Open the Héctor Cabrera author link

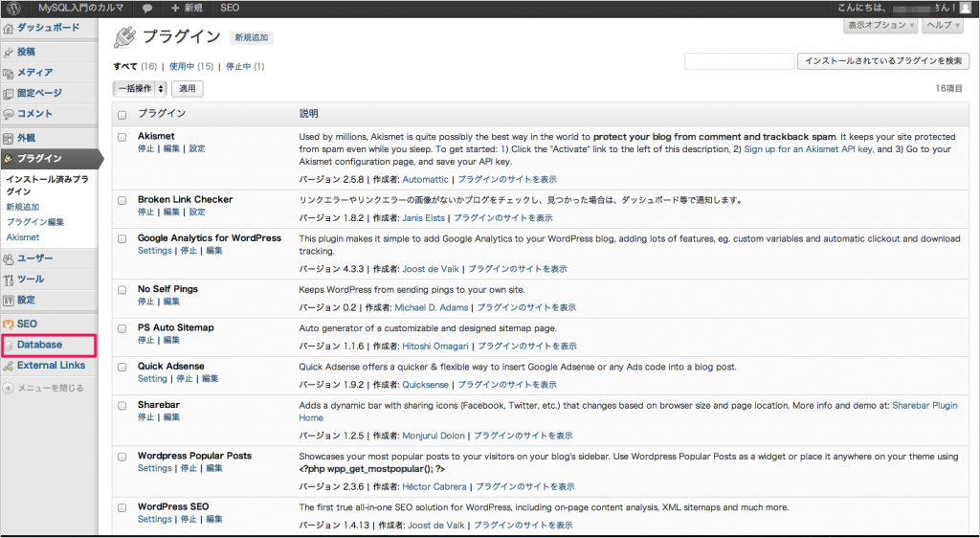click(x=434, y=486)
